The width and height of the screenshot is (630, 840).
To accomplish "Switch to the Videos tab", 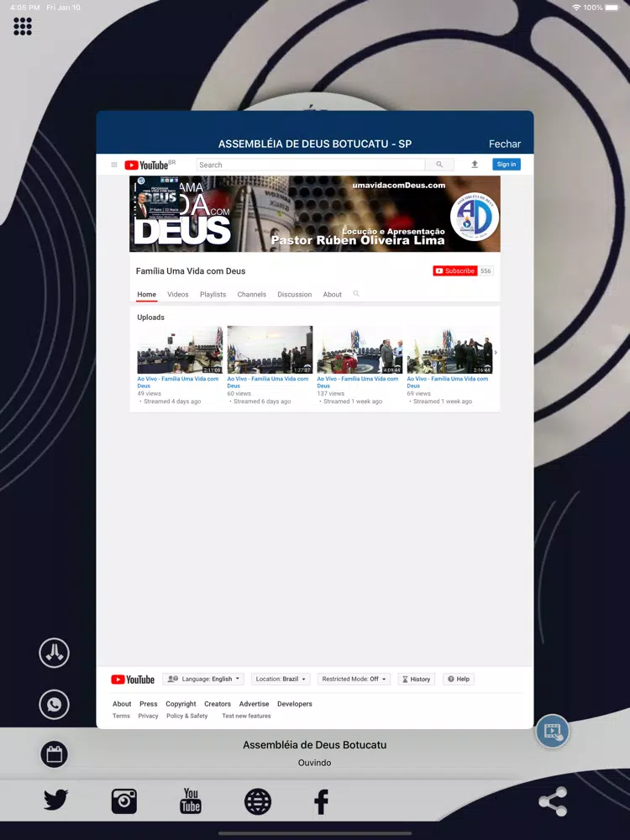I will [x=178, y=294].
